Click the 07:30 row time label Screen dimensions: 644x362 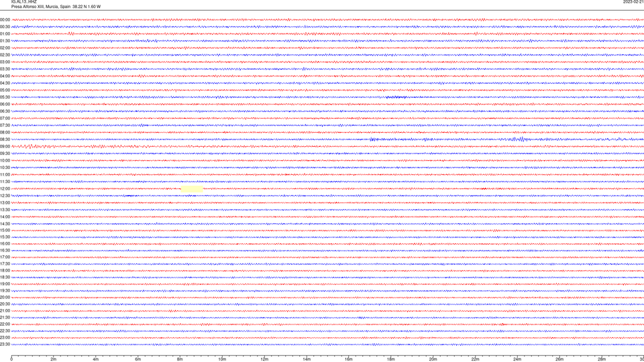pos(5,125)
